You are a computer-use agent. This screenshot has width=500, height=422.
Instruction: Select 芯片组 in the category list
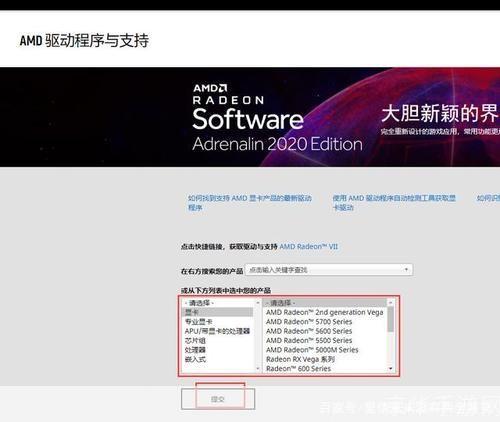(x=217, y=340)
